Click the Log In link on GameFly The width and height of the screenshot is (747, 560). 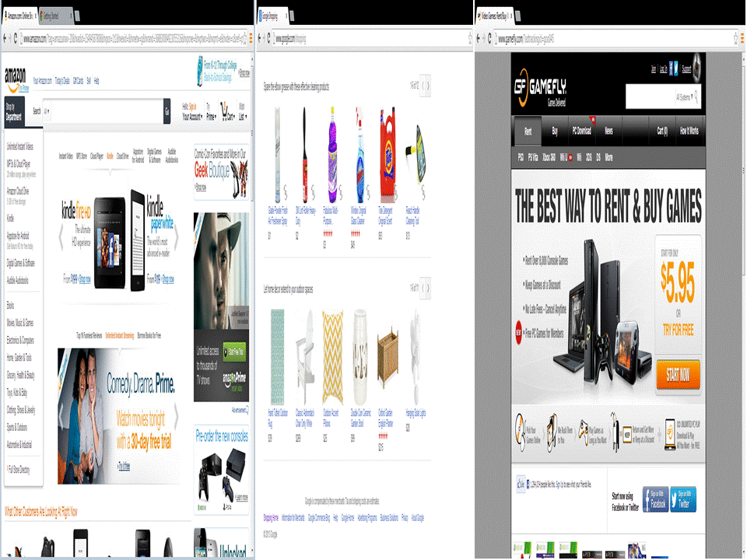(663, 69)
